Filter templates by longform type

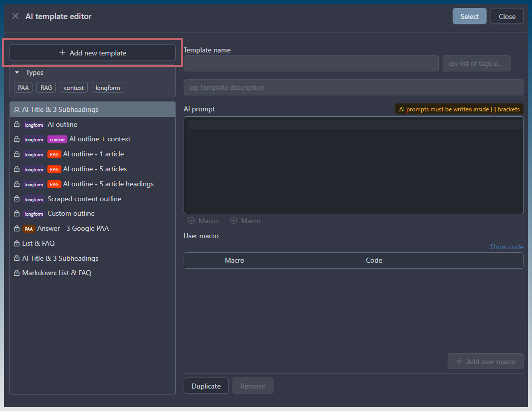(x=108, y=87)
